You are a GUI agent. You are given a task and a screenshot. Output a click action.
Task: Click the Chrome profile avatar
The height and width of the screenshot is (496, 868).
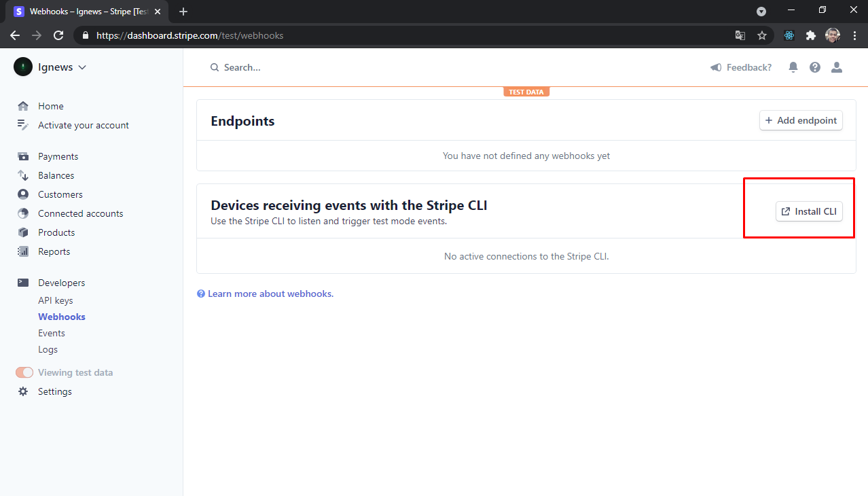point(833,35)
